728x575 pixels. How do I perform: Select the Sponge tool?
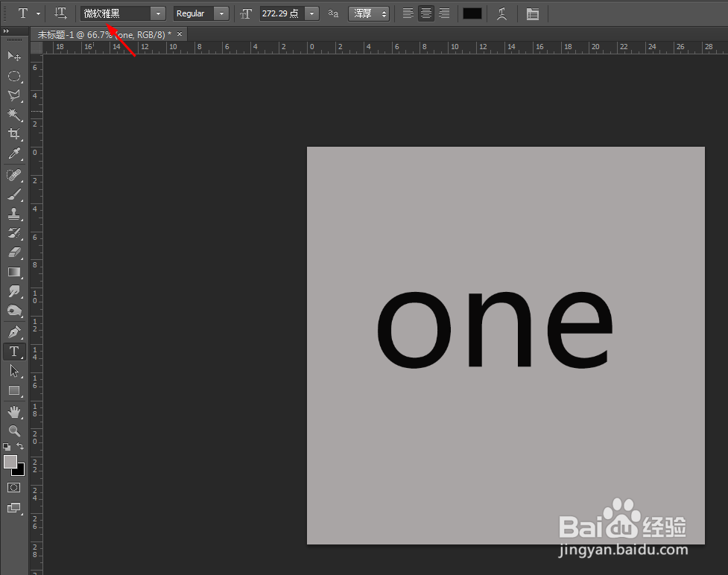point(14,311)
